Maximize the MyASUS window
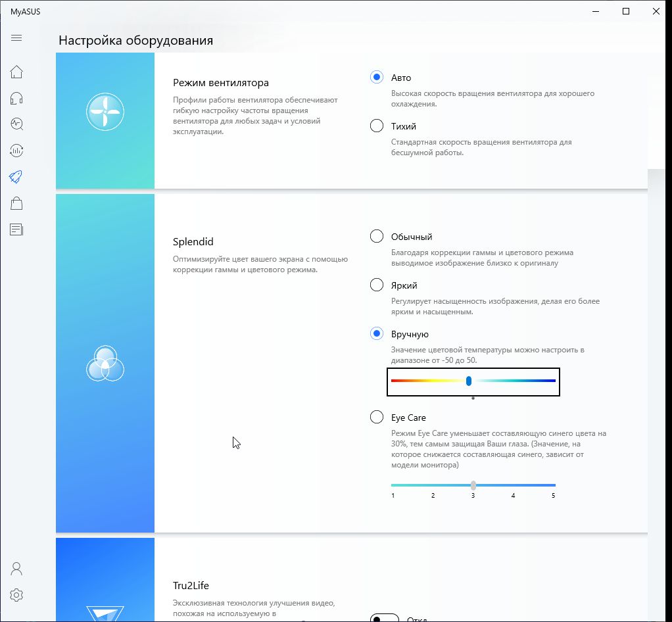This screenshot has width=672, height=622. coord(626,11)
